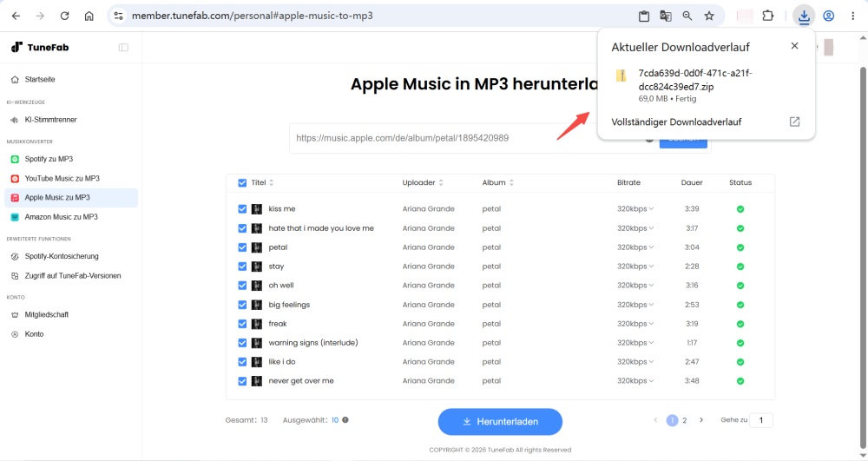The height and width of the screenshot is (461, 868).
Task: Click the next page arrow
Action: tap(701, 420)
